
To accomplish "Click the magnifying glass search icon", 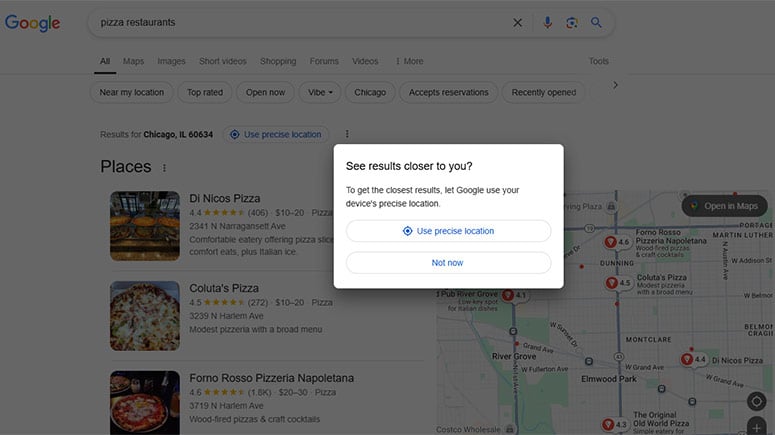I will click(597, 23).
